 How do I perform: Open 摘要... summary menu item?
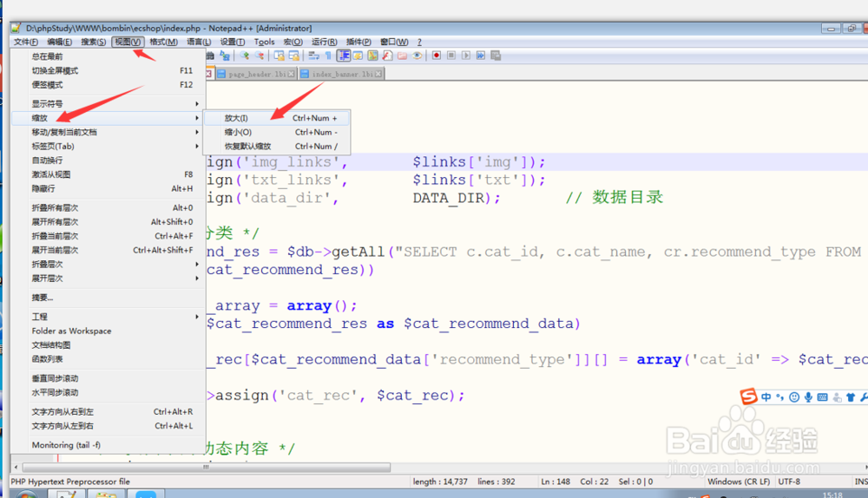[108, 298]
